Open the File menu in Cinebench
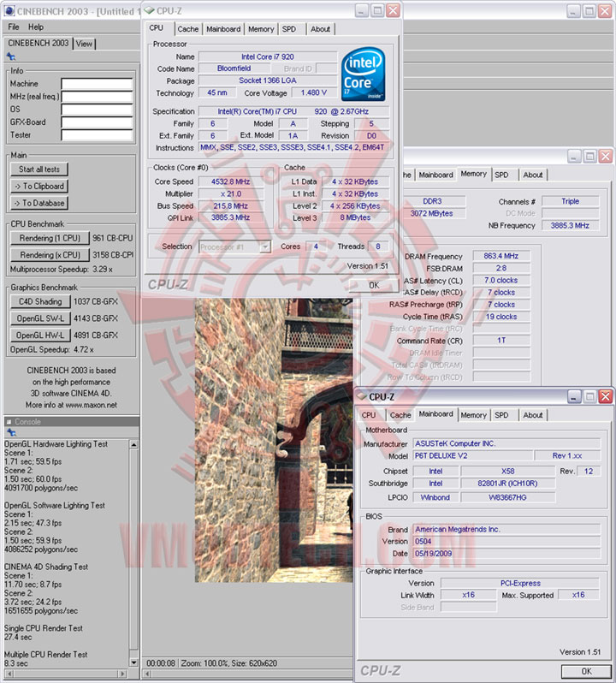This screenshot has width=616, height=683. (14, 27)
